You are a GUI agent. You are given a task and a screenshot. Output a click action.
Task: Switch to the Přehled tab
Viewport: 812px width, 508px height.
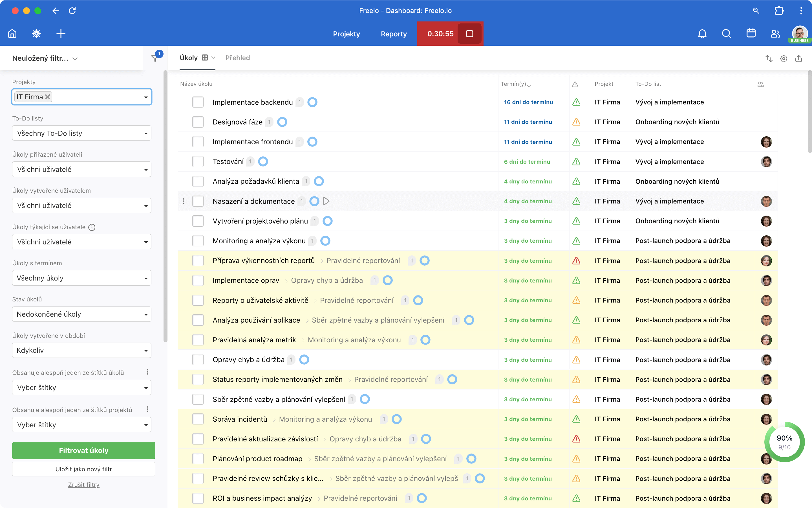click(238, 58)
